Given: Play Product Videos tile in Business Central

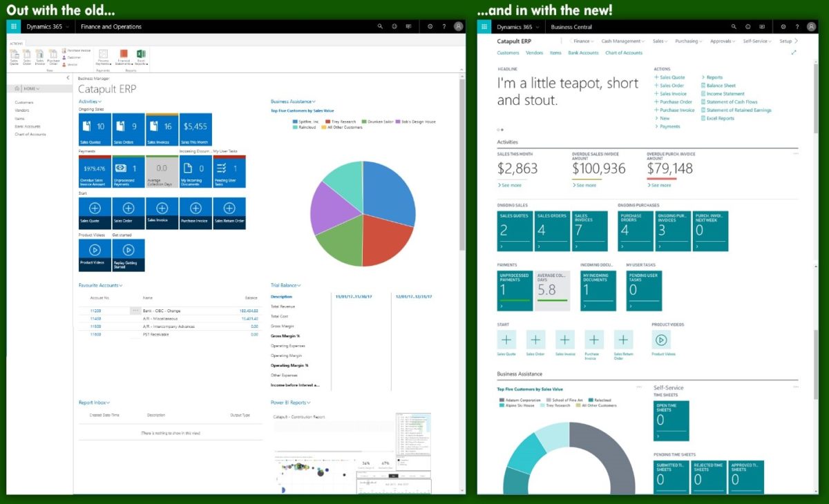Looking at the screenshot, I should 661,339.
